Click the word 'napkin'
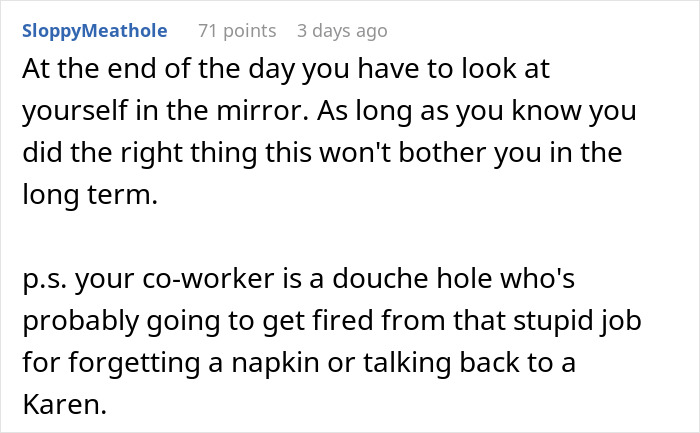 click(x=275, y=363)
